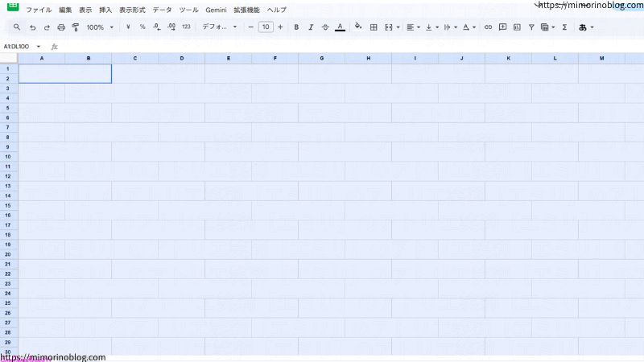Select the paint format roller icon
This screenshot has width=644, height=362.
pos(76,27)
